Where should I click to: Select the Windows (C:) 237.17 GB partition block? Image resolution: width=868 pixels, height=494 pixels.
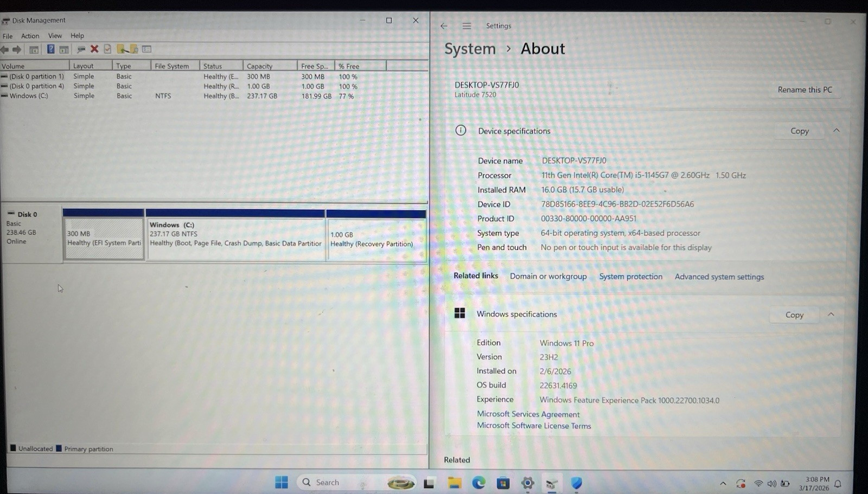point(235,234)
